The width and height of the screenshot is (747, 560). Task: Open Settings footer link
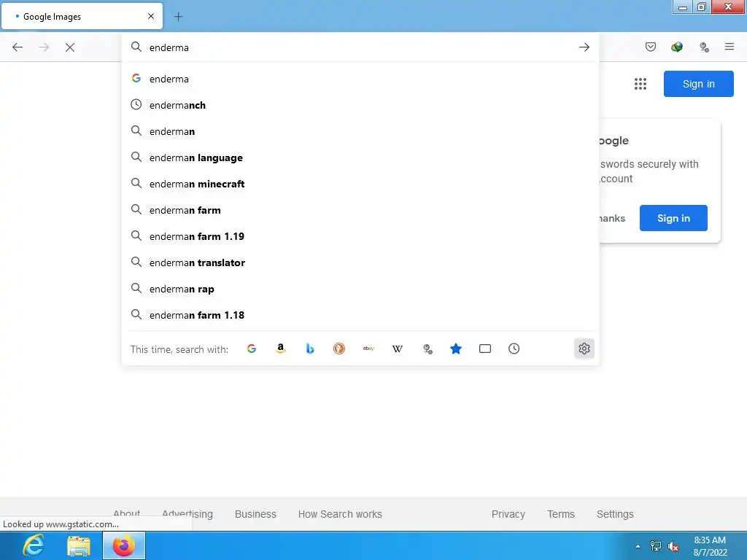tap(615, 514)
